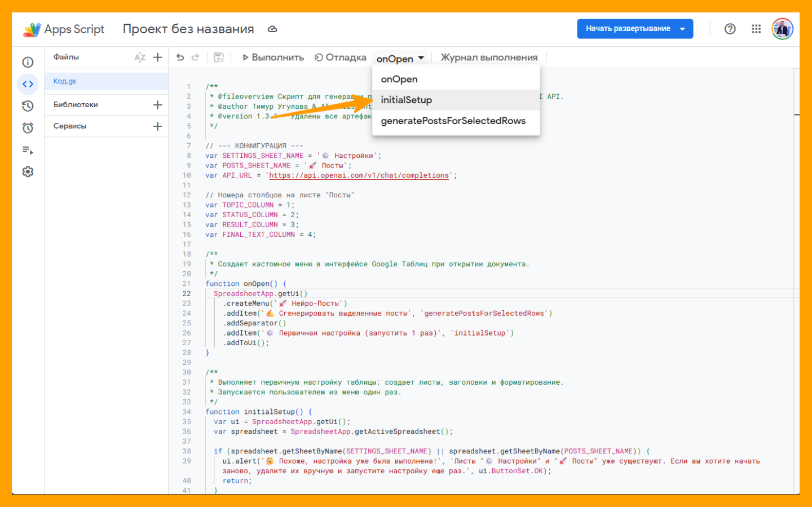This screenshot has width=812, height=507.
Task: Sort files with the AZ icon
Action: (140, 57)
